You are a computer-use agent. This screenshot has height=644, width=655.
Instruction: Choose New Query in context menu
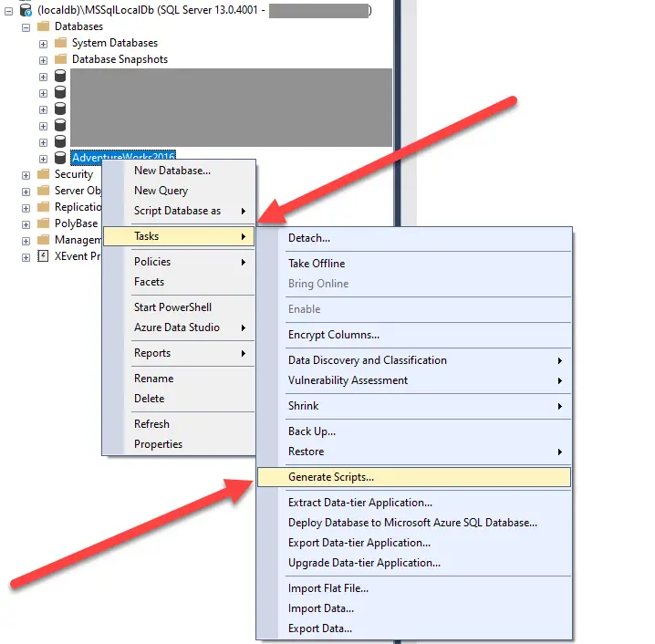[161, 191]
